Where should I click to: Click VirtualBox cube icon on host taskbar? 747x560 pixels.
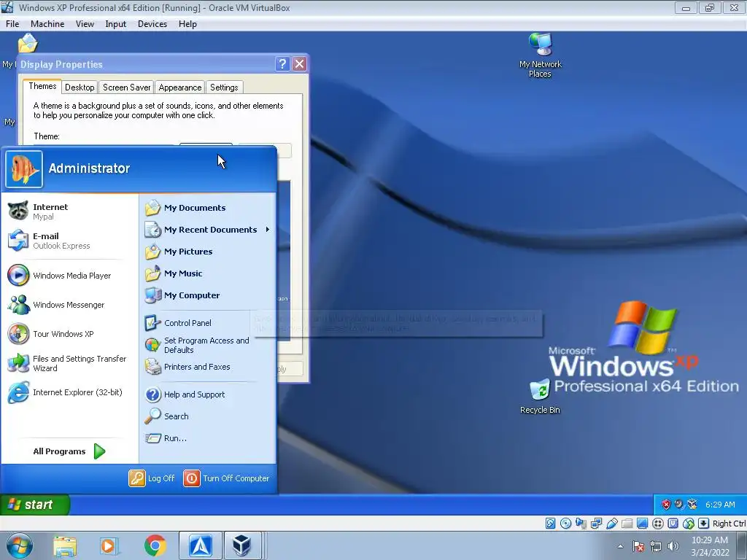pos(242,545)
